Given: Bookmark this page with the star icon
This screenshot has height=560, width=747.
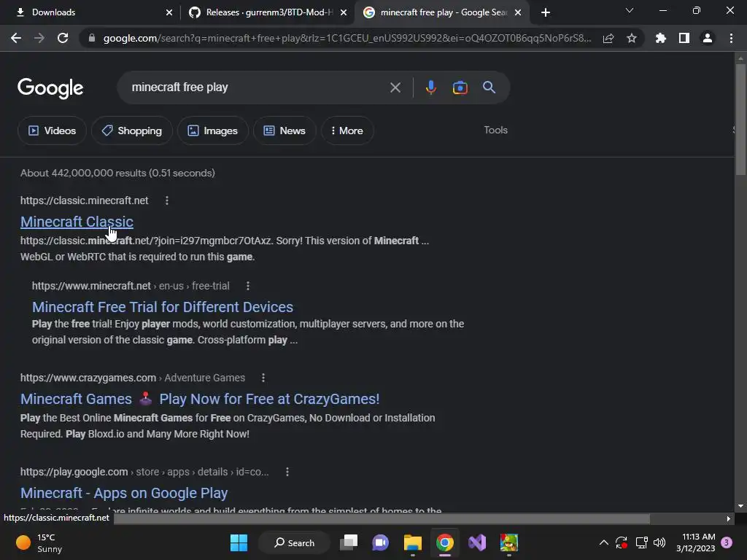Looking at the screenshot, I should point(632,38).
